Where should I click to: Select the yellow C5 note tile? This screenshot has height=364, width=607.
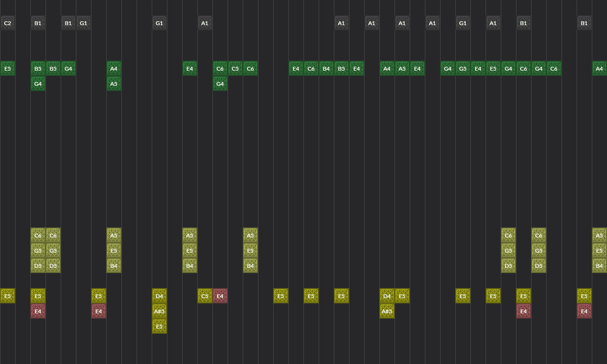point(205,296)
